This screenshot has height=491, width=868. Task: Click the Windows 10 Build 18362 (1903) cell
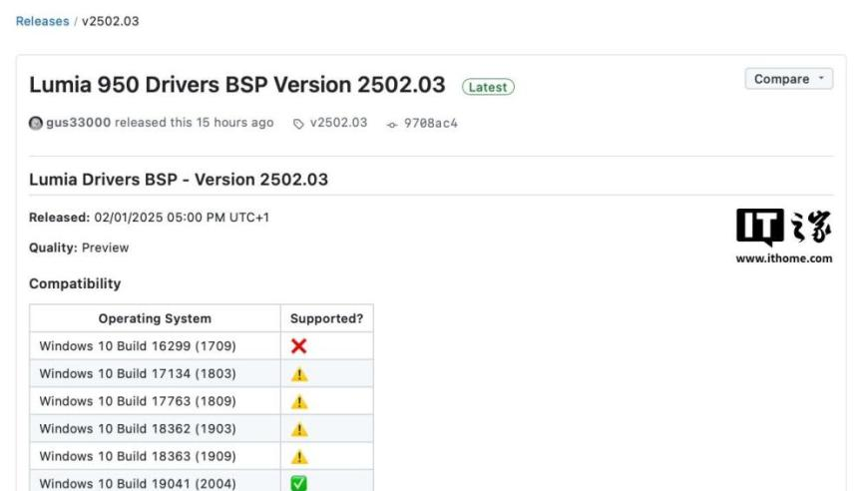point(155,428)
